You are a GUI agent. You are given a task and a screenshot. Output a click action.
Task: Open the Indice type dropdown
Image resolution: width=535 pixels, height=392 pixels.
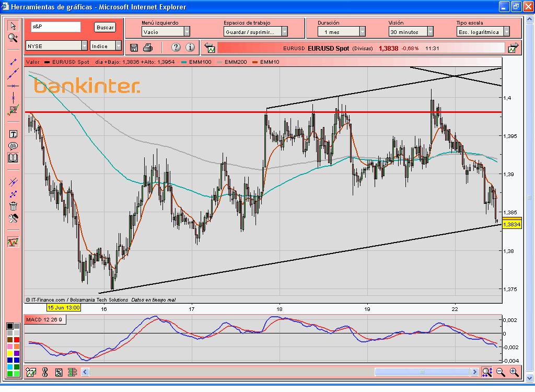tap(106, 46)
